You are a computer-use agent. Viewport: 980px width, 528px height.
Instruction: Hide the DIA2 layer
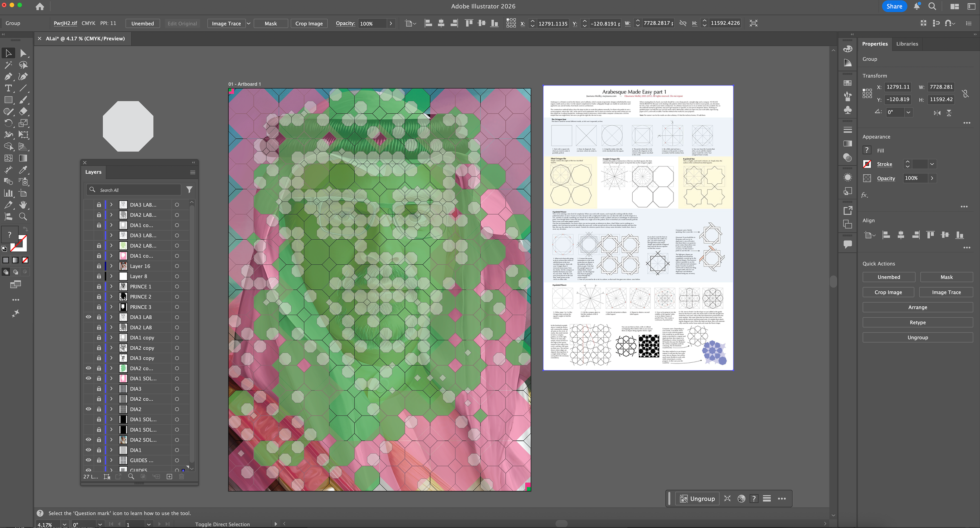tap(89, 409)
